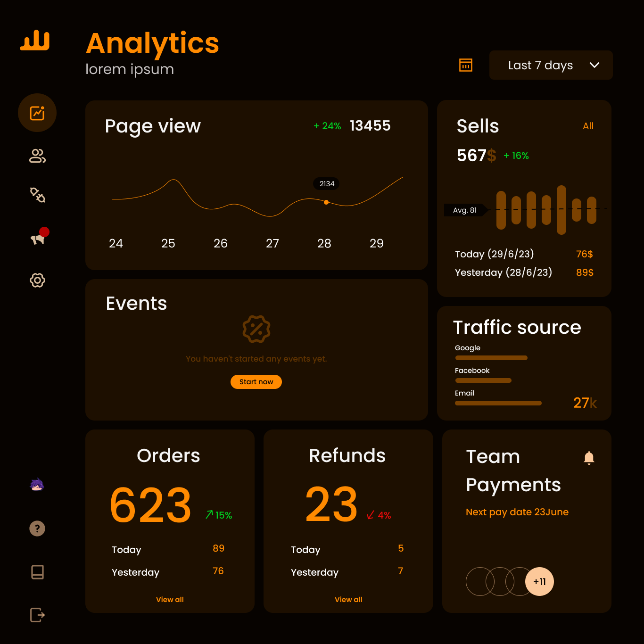Screen dimensions: 644x644
Task: Click the notification bell in Team Payments
Action: pos(588,457)
